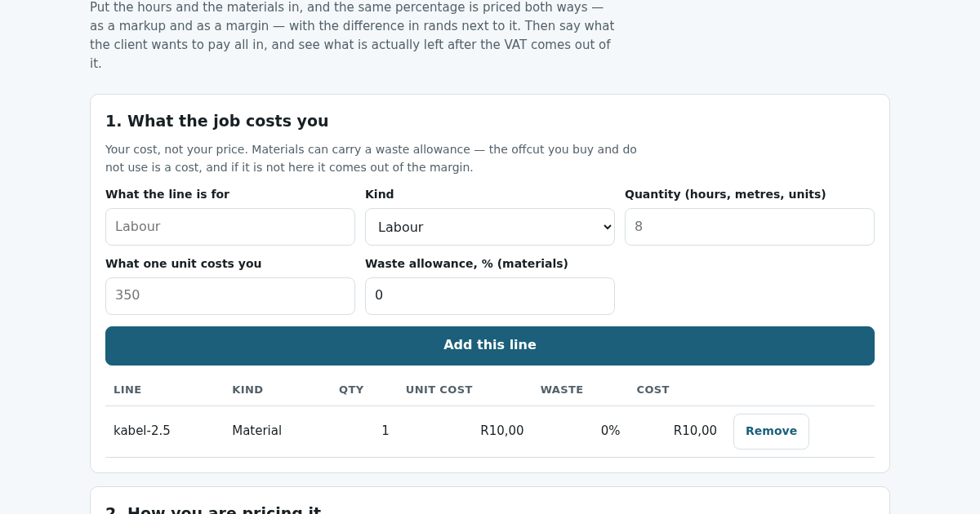Focus the Quantity field
This screenshot has height=514, width=980.
pos(750,227)
